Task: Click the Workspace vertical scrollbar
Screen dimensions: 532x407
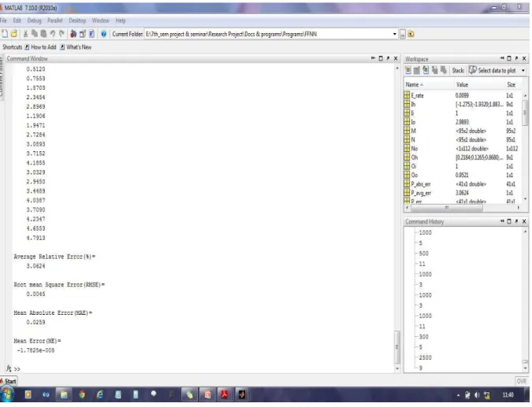Action: point(525,113)
